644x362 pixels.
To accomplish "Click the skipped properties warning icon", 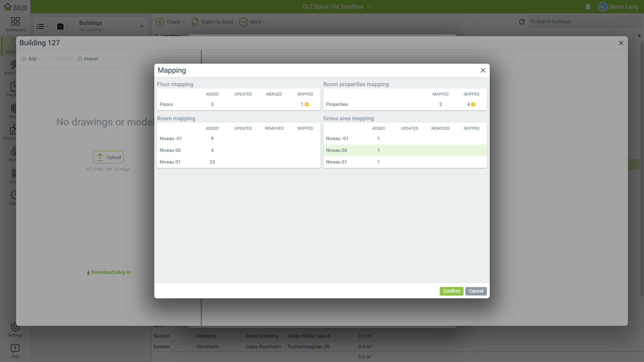I will point(473,105).
